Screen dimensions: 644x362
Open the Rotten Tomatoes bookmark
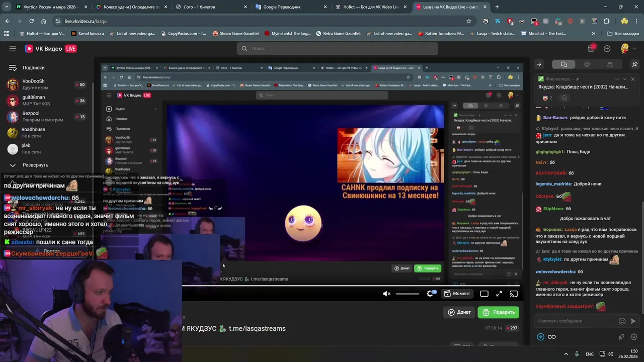pyautogui.click(x=441, y=34)
